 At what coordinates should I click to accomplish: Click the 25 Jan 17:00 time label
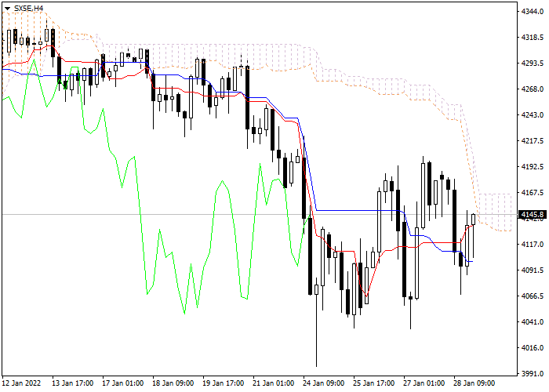[x=374, y=383]
